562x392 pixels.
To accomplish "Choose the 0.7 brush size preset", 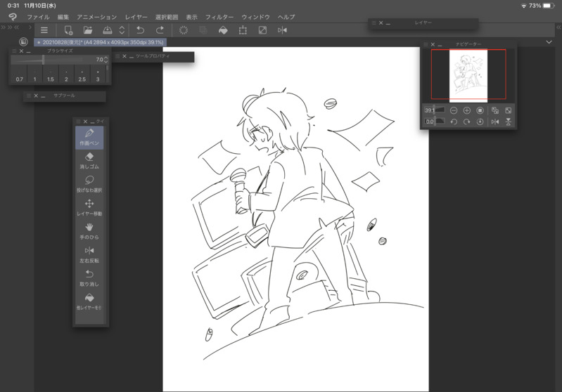I will tap(19, 75).
